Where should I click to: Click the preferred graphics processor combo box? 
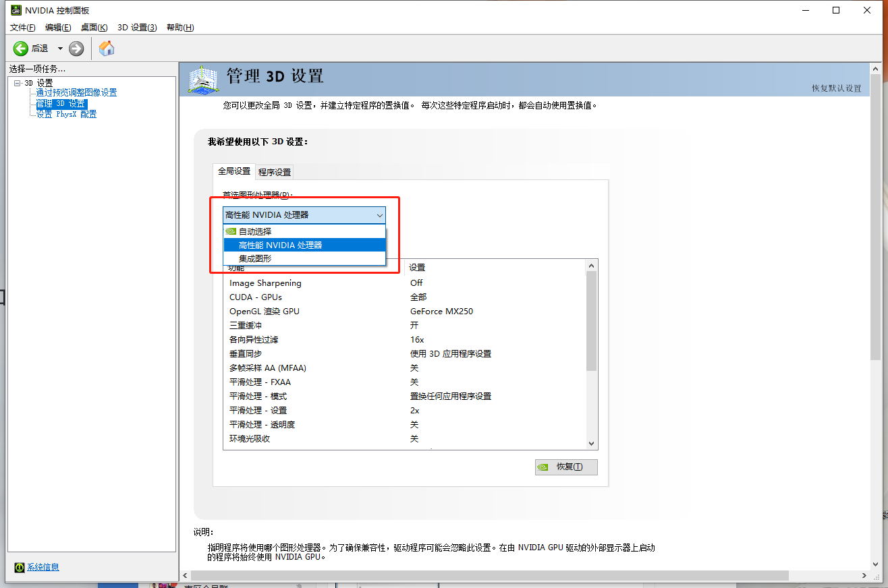304,215
